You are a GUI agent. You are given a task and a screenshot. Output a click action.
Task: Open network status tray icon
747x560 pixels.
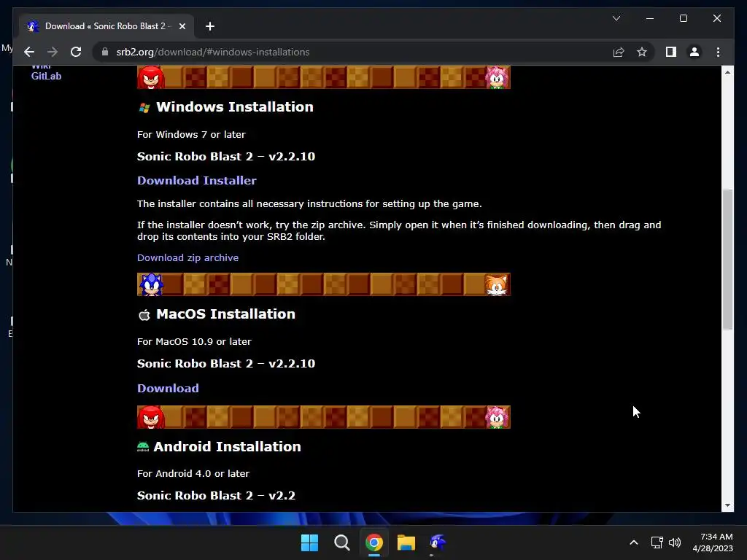point(657,542)
